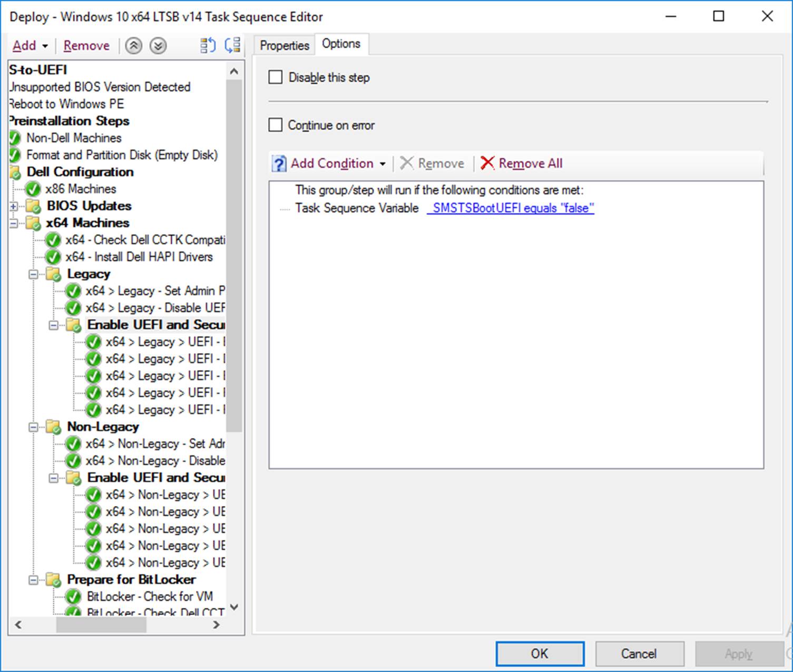Select the x64 > Legacy - Set Admin step icon
793x672 pixels.
[x=73, y=291]
